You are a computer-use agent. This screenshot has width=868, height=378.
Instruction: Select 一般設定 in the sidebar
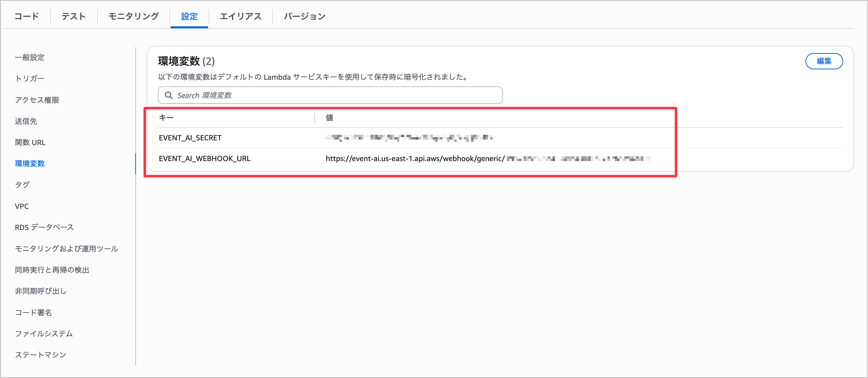30,57
